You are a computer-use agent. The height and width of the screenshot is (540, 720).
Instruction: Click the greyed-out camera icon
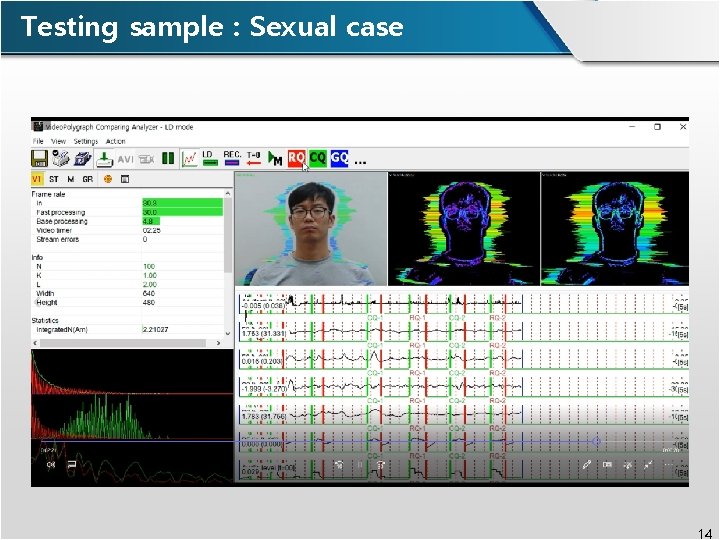coord(146,159)
